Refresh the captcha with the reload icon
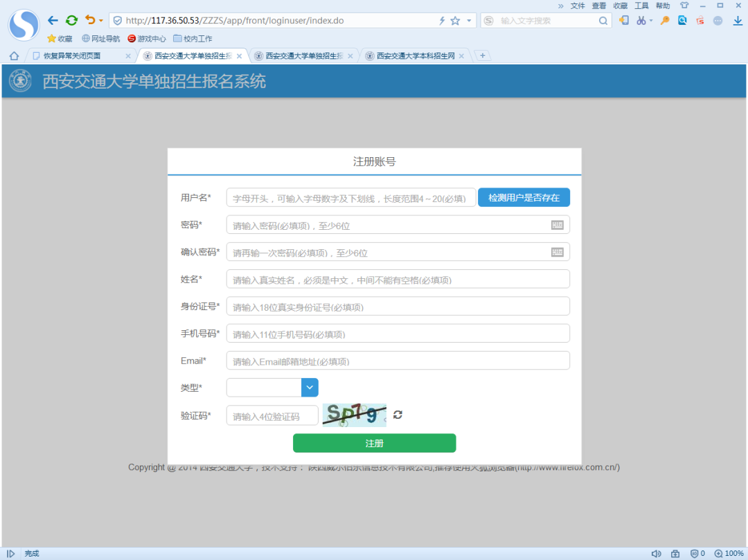Screen dimensions: 748x560 coord(398,415)
